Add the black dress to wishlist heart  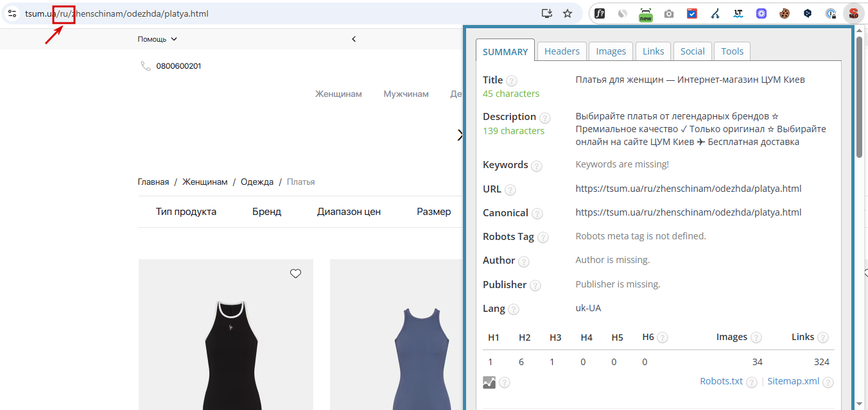pos(295,273)
